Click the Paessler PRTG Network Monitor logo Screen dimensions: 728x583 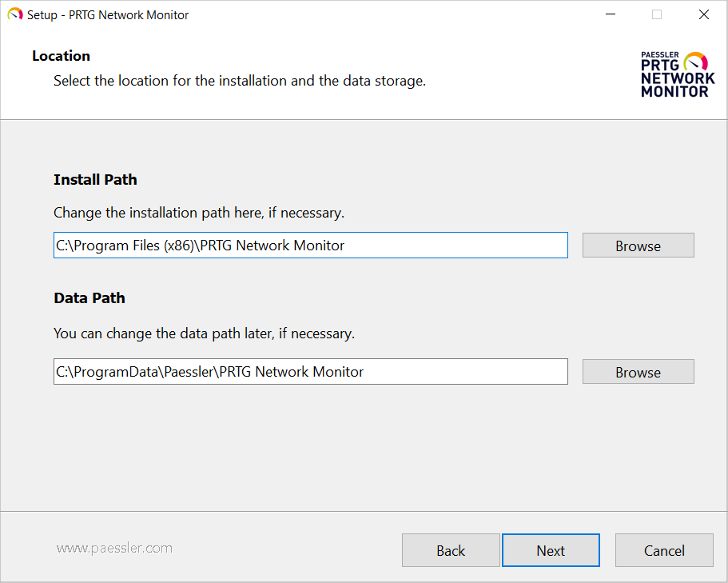678,74
